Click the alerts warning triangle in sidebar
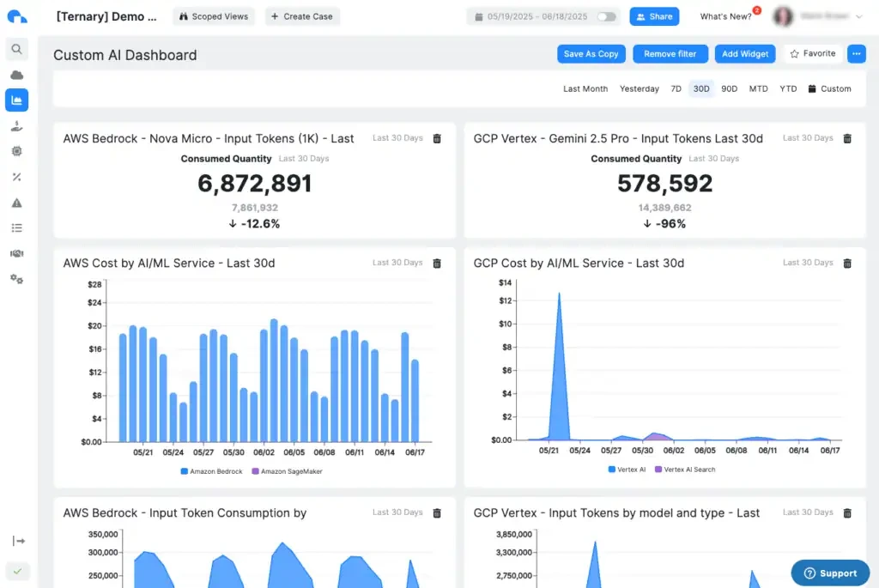The image size is (879, 588). pos(17,202)
